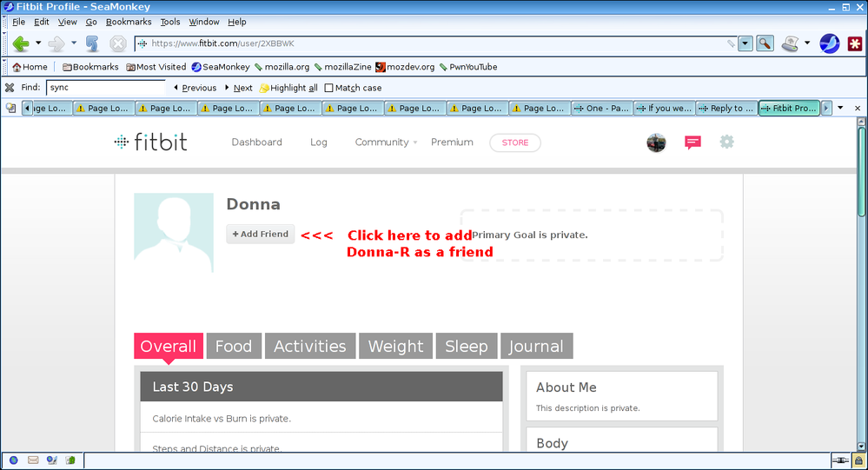This screenshot has height=470, width=868.
Task: Switch to the 'One - Pa...' browser tab
Action: point(602,108)
